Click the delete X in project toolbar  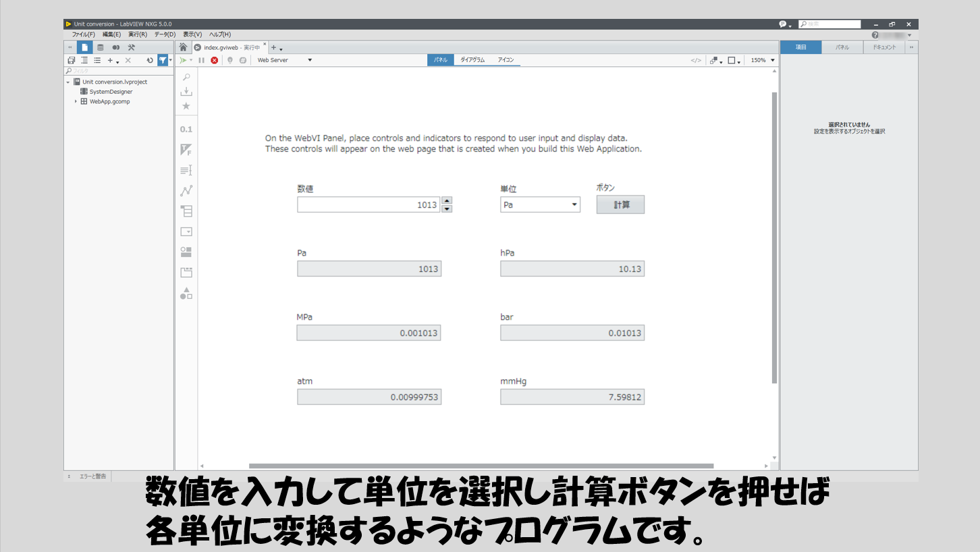point(128,60)
